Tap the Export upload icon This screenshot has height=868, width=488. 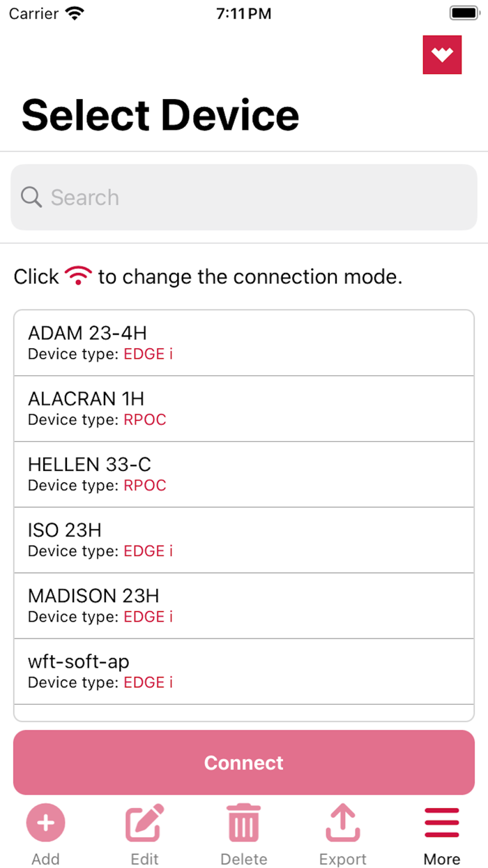(342, 823)
